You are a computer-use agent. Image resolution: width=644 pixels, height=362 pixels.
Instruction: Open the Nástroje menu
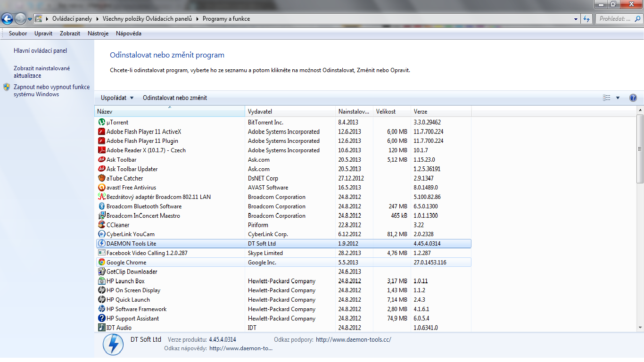pyautogui.click(x=98, y=33)
